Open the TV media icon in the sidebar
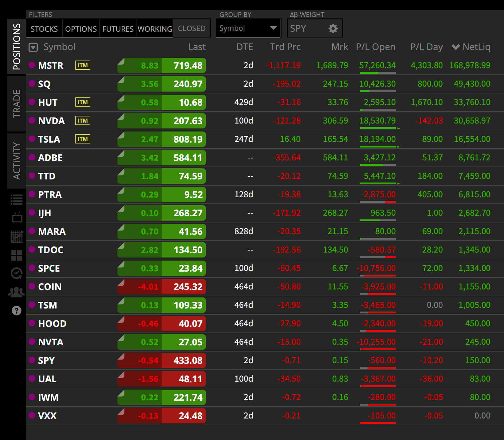The height and width of the screenshot is (440, 504). 17,218
